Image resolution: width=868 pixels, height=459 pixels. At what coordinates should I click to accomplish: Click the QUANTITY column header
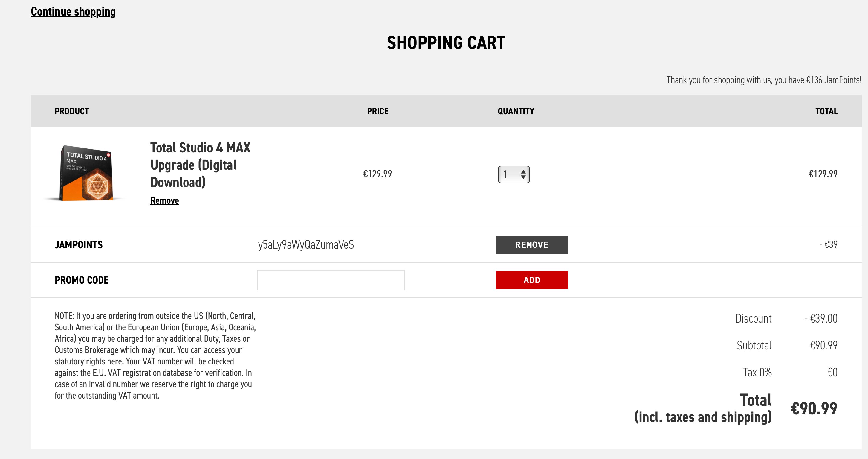coord(516,111)
